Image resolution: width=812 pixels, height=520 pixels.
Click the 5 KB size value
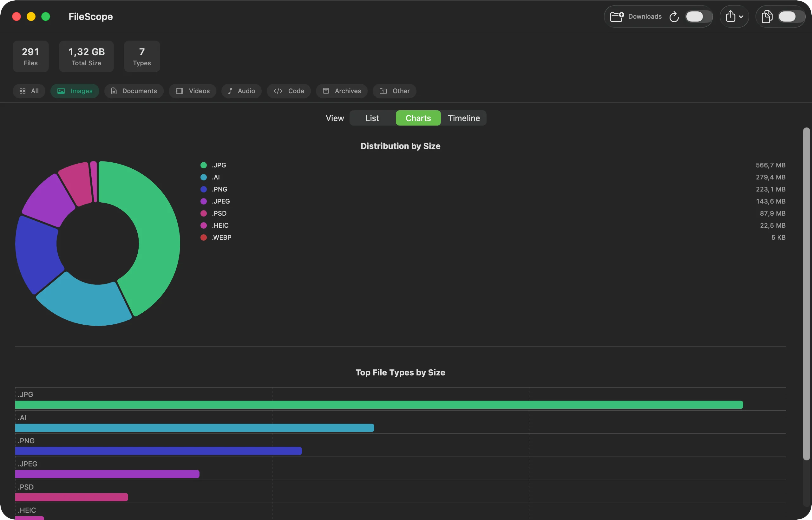click(x=778, y=238)
